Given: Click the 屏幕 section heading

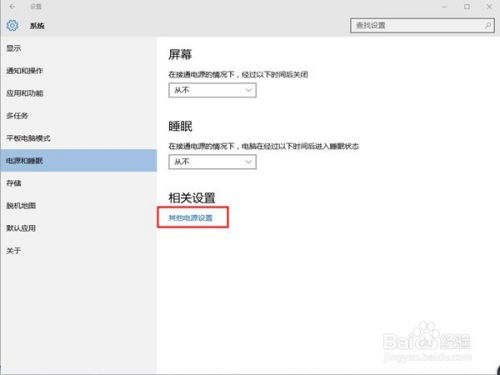Looking at the screenshot, I should click(x=180, y=54).
